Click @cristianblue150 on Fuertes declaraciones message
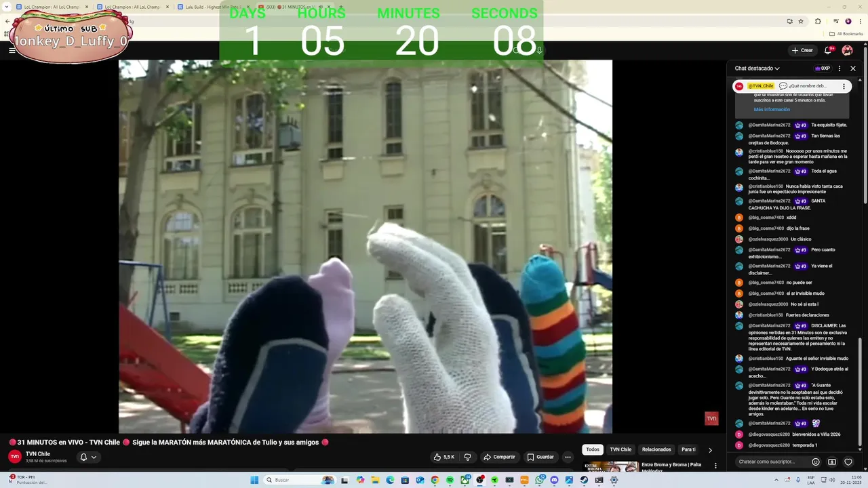 point(766,315)
